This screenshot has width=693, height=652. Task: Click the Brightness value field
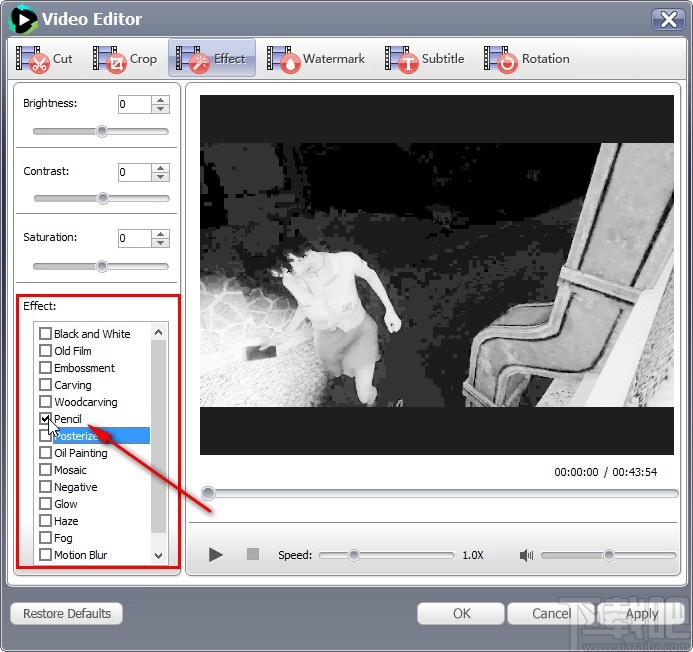(135, 105)
